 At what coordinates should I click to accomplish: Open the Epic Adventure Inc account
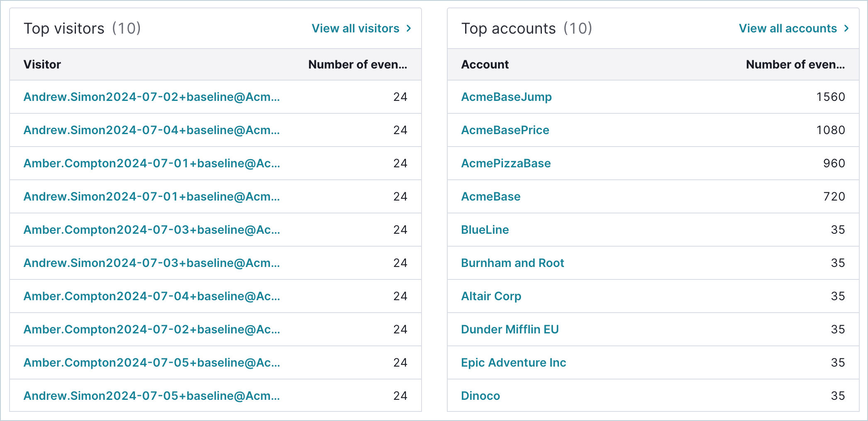(514, 362)
